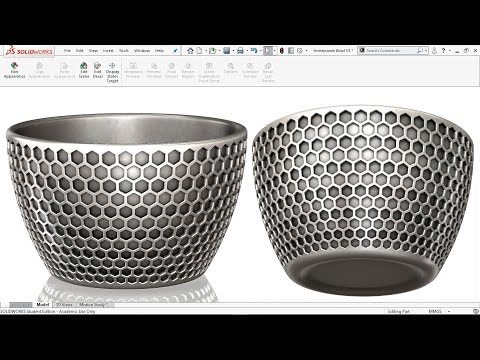Screen dimensions: 480x360
Task: Open render Options
Action: tap(231, 68)
